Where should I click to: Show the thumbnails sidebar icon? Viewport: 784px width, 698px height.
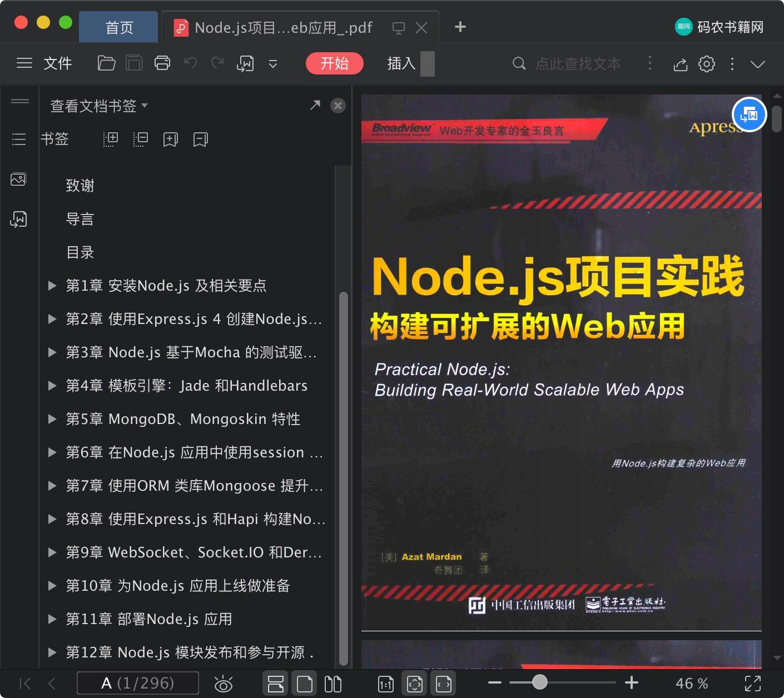click(x=18, y=179)
